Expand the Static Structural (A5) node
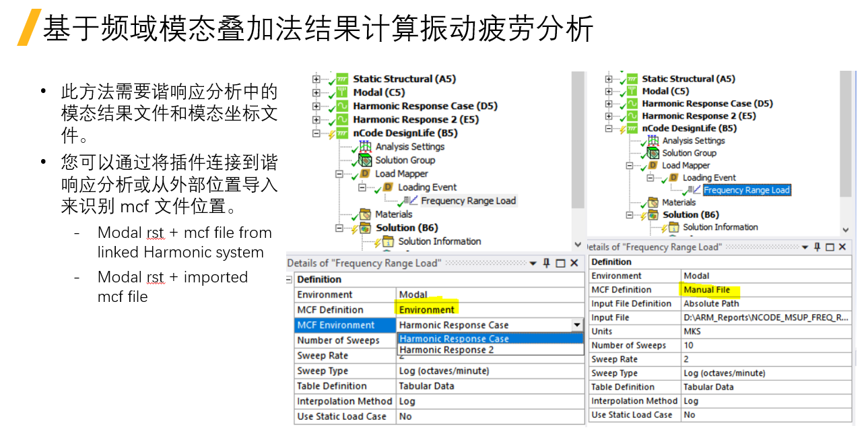Viewport: 868px width, 434px height. click(x=315, y=79)
